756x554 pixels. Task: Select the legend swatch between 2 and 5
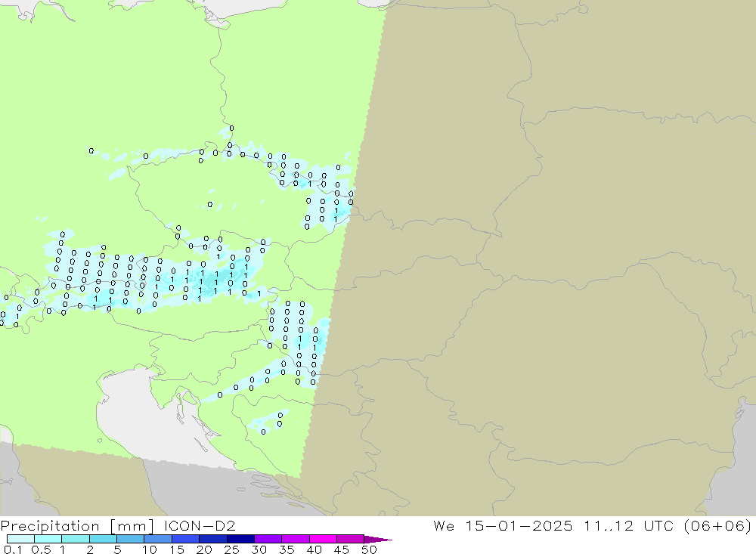[103, 539]
